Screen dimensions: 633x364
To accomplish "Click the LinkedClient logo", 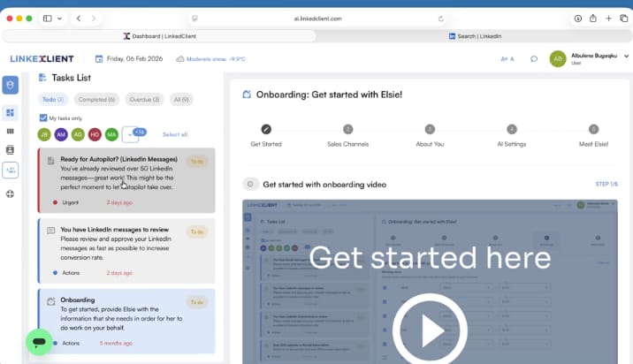I will [x=42, y=59].
